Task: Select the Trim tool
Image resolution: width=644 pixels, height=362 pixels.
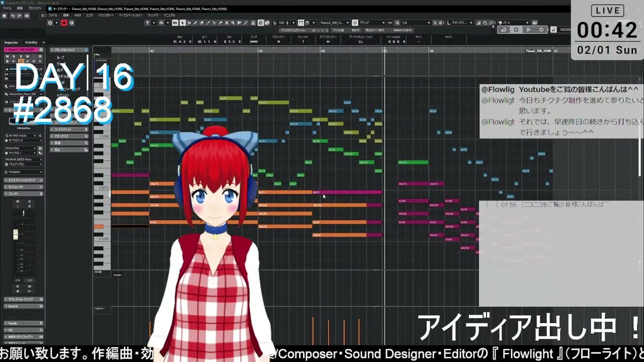Action: [207, 23]
